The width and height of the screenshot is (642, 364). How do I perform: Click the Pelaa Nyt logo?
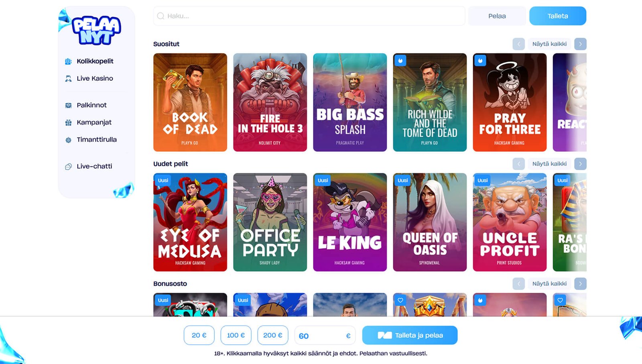(96, 30)
